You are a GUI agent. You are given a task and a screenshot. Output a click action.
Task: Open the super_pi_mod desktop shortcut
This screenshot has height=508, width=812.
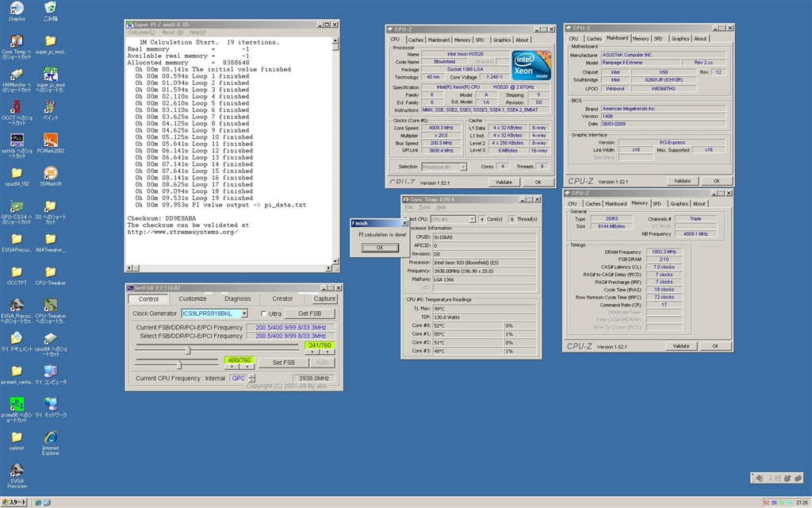[x=51, y=74]
